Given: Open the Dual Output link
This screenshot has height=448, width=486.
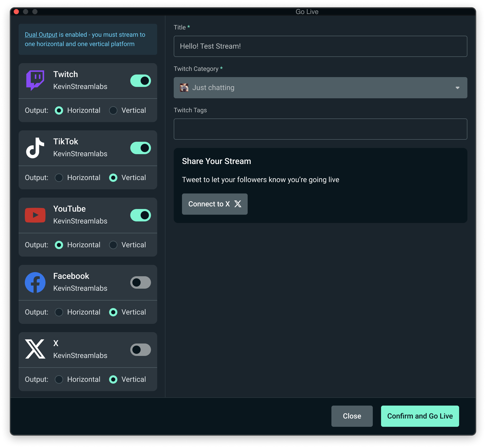Looking at the screenshot, I should pos(41,35).
